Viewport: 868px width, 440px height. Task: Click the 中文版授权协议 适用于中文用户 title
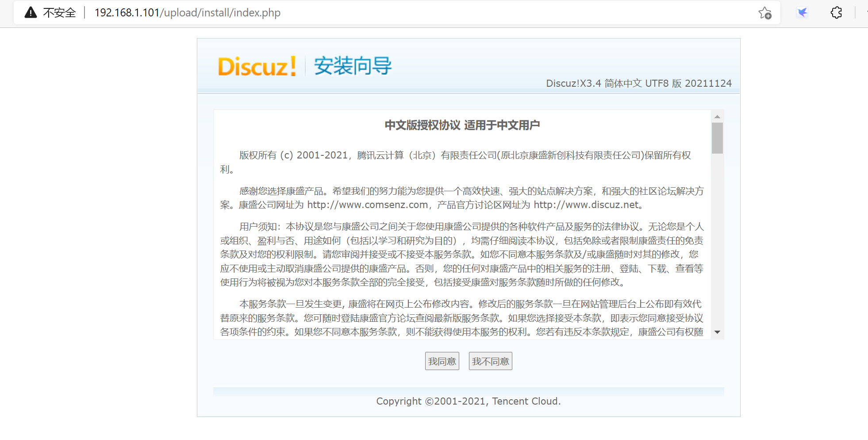click(x=462, y=125)
